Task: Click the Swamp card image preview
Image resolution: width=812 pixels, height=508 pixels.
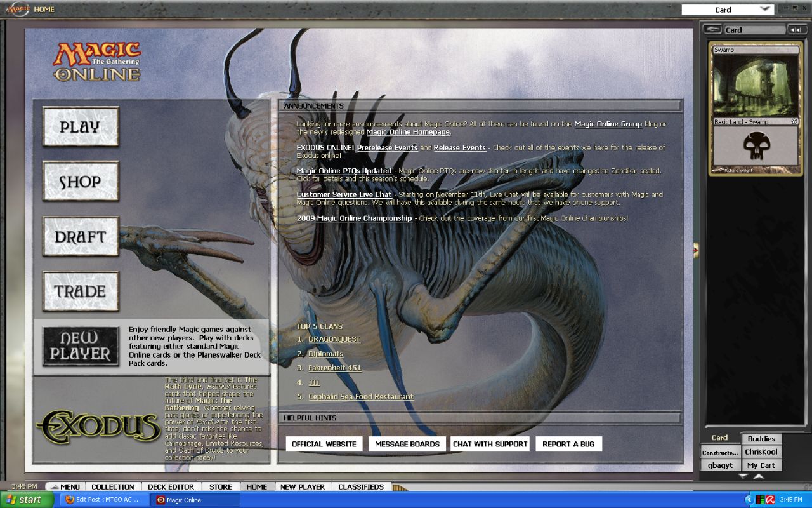Action: pos(756,86)
